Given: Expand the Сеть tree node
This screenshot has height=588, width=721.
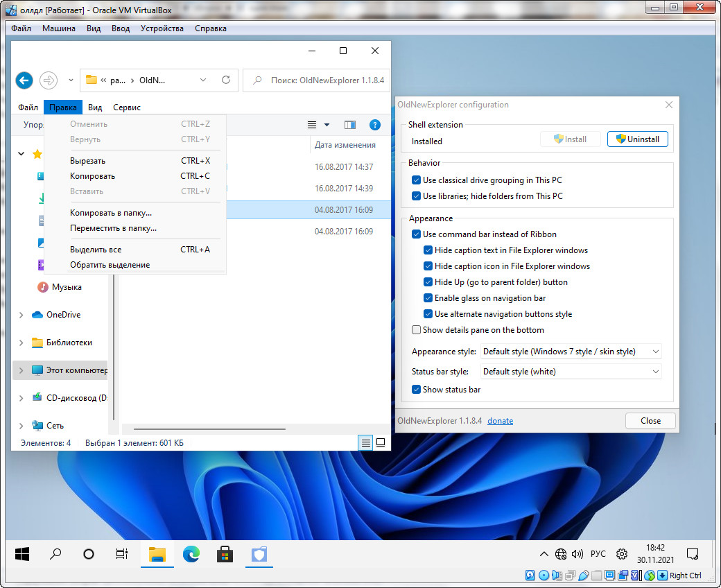Looking at the screenshot, I should point(21,426).
